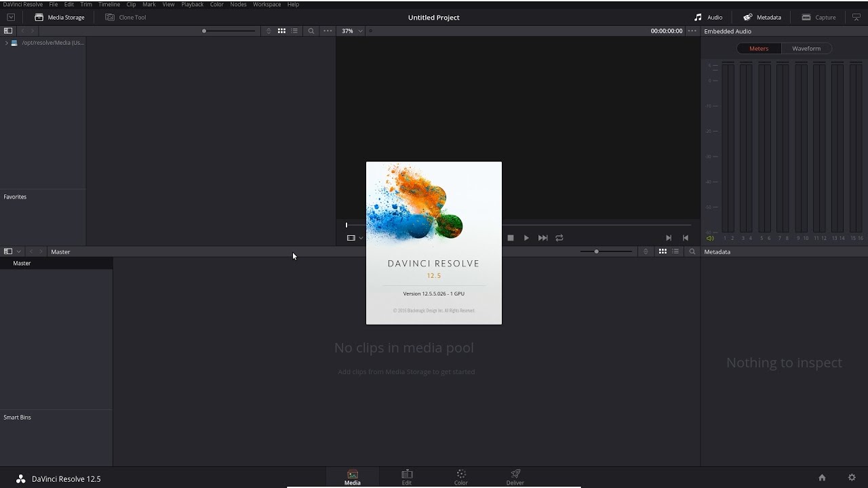The height and width of the screenshot is (488, 868).
Task: Open the File menu
Action: tap(53, 4)
